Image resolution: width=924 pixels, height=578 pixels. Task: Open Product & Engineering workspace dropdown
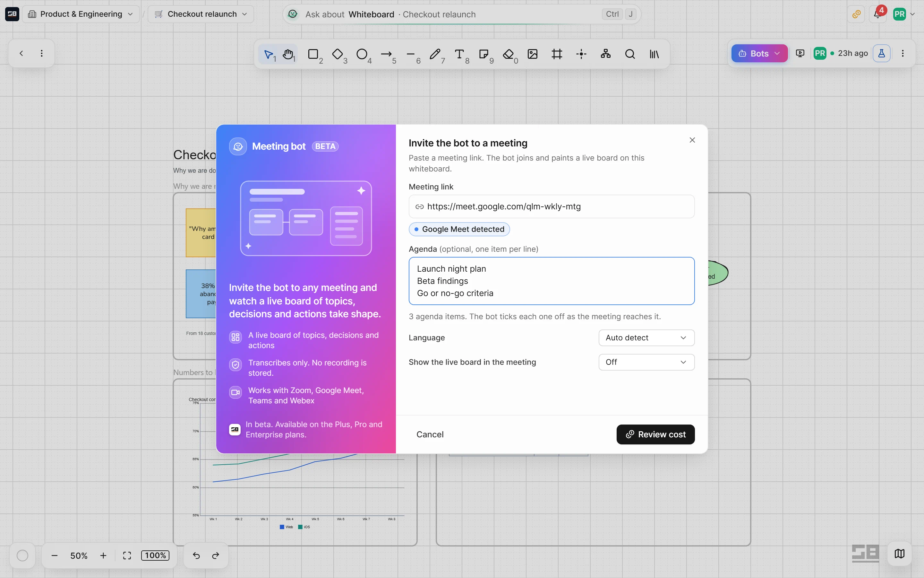point(81,14)
